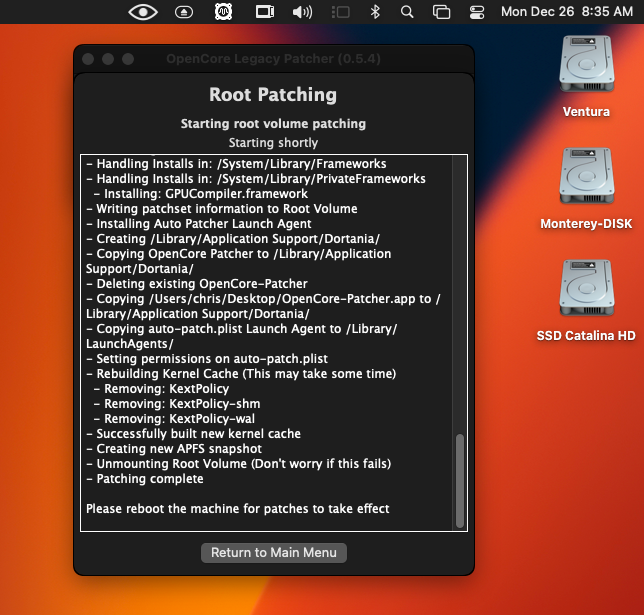Click 'Copying auto-patch.plist Launch Agent' line
Image resolution: width=644 pixels, height=615 pixels.
[x=242, y=336]
